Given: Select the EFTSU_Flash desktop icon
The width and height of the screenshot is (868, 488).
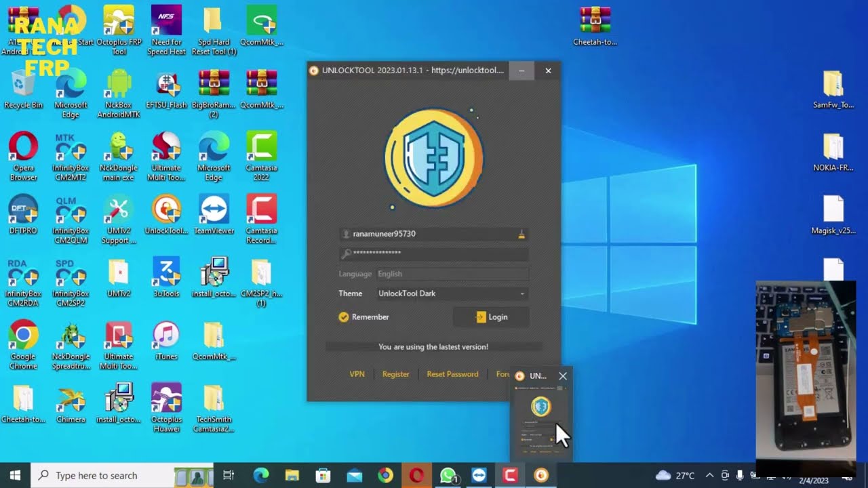Looking at the screenshot, I should [x=166, y=89].
